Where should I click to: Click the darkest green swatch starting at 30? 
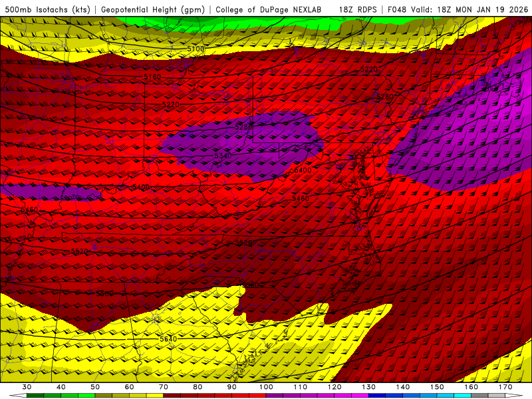point(35,396)
